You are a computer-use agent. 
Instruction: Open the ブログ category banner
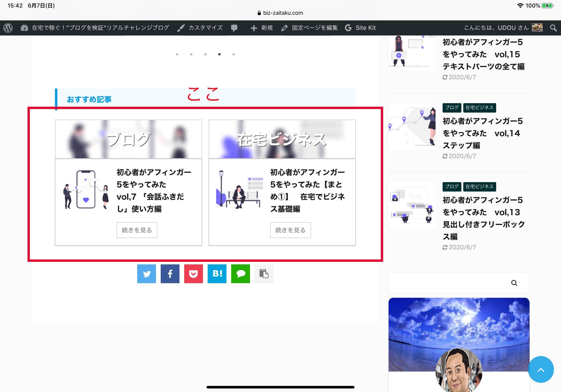point(129,139)
